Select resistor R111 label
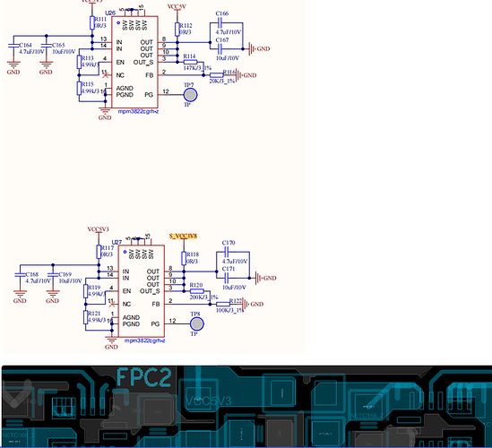This screenshot has height=448, width=492. pos(100,19)
